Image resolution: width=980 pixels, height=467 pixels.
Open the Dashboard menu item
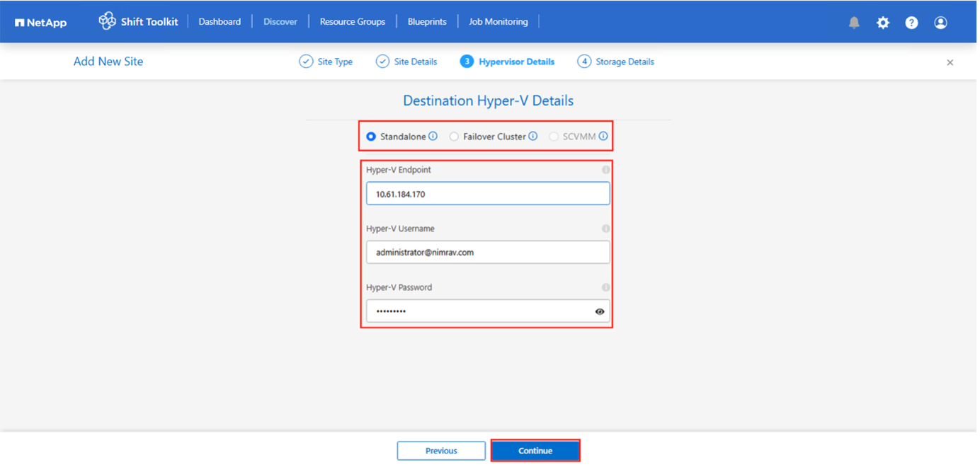pyautogui.click(x=220, y=22)
